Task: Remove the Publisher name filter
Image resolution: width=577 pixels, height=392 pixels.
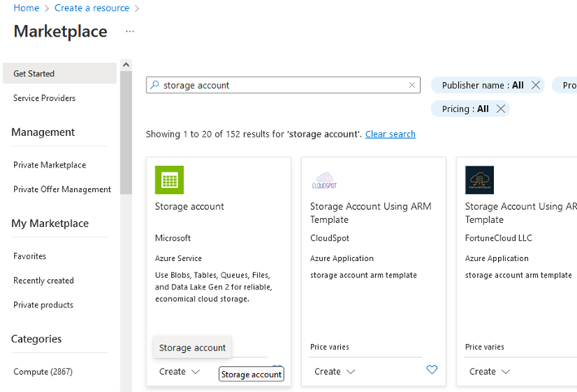Action: (535, 85)
